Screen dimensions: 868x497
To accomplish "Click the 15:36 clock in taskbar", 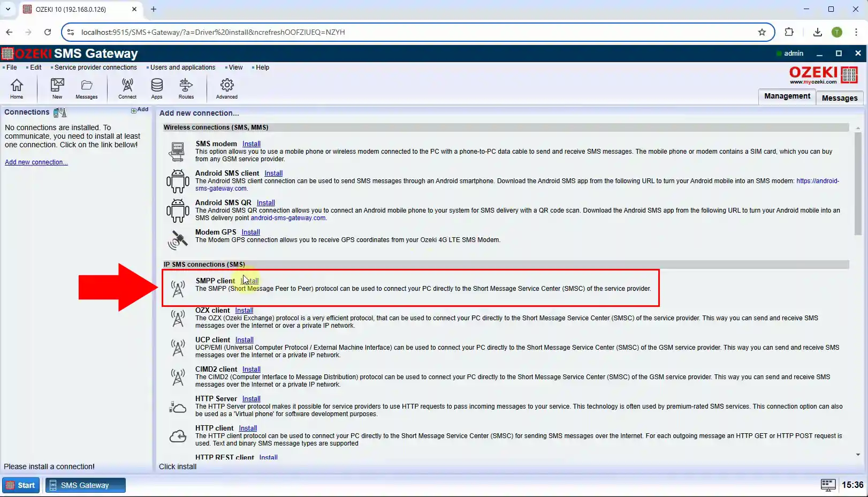I will 852,485.
